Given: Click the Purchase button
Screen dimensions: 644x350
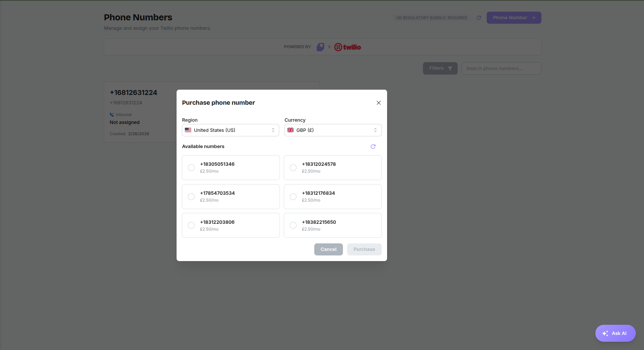Looking at the screenshot, I should pyautogui.click(x=364, y=249).
